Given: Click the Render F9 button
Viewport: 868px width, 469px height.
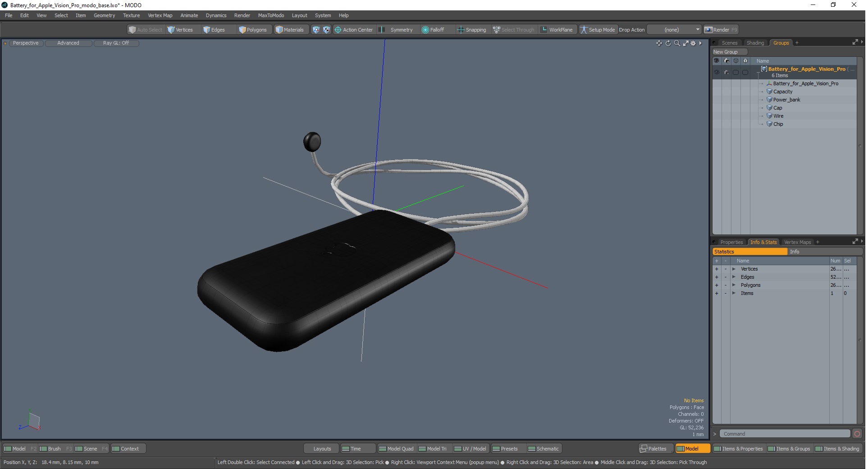Looking at the screenshot, I should [x=721, y=30].
